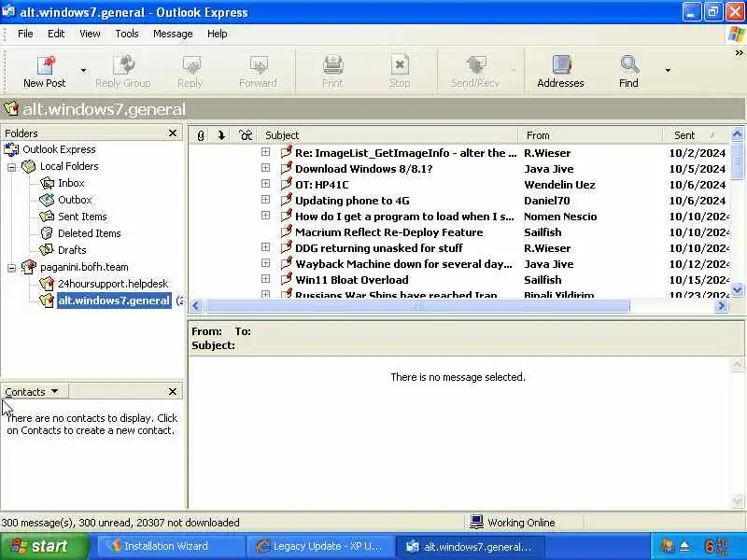Sort messages by Sent column
747x560 pixels.
(x=696, y=135)
